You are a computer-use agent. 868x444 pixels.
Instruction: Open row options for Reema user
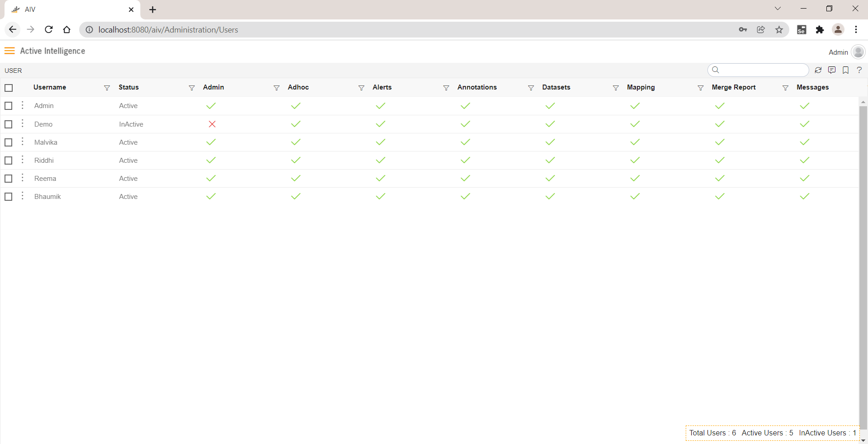pyautogui.click(x=23, y=178)
